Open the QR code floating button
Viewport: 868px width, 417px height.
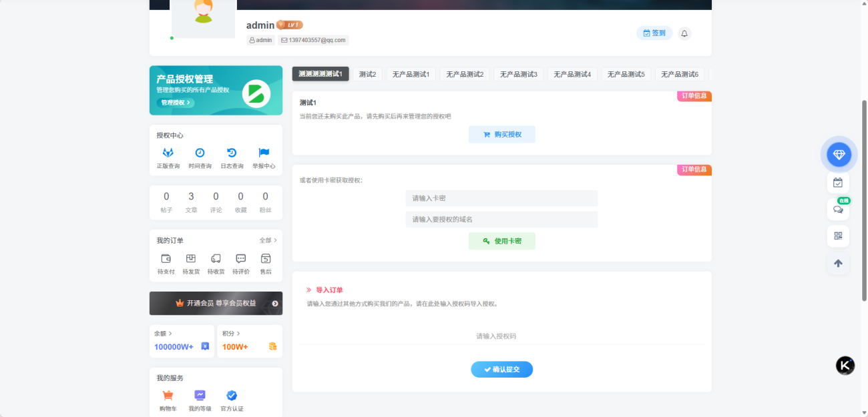point(838,236)
